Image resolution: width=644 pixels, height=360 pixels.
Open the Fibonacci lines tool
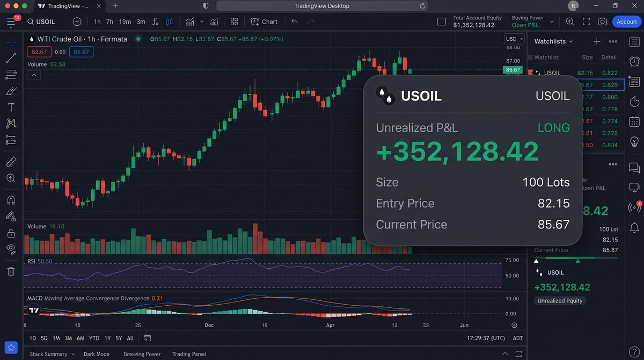tap(11, 74)
